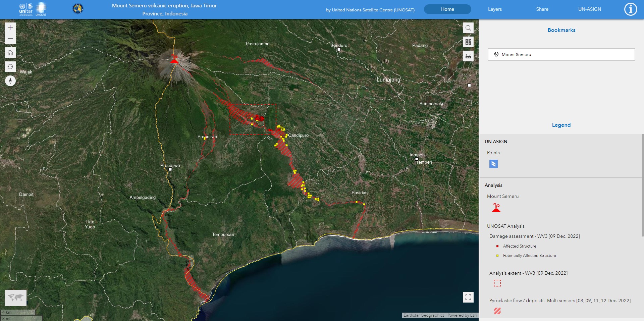The width and height of the screenshot is (644, 321).
Task: Zoom in on the map
Action: tap(10, 28)
